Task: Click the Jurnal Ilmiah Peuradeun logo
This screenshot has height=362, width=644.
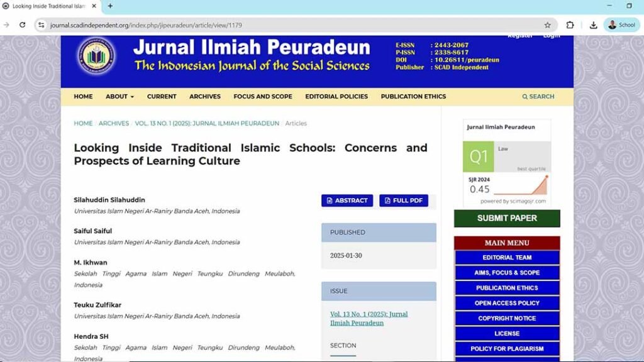Action: pos(96,57)
